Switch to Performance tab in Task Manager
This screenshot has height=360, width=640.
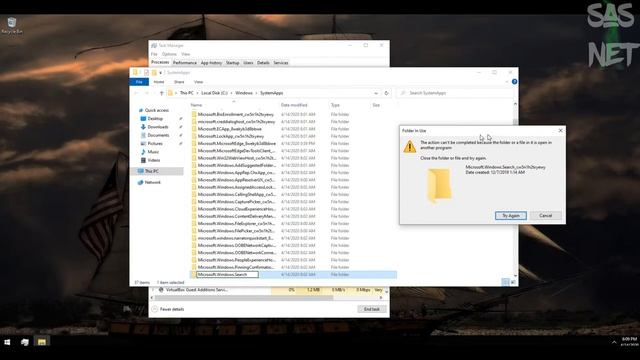click(184, 63)
